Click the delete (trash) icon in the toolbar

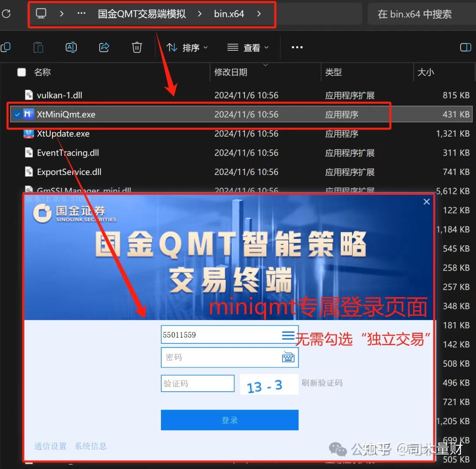137,47
